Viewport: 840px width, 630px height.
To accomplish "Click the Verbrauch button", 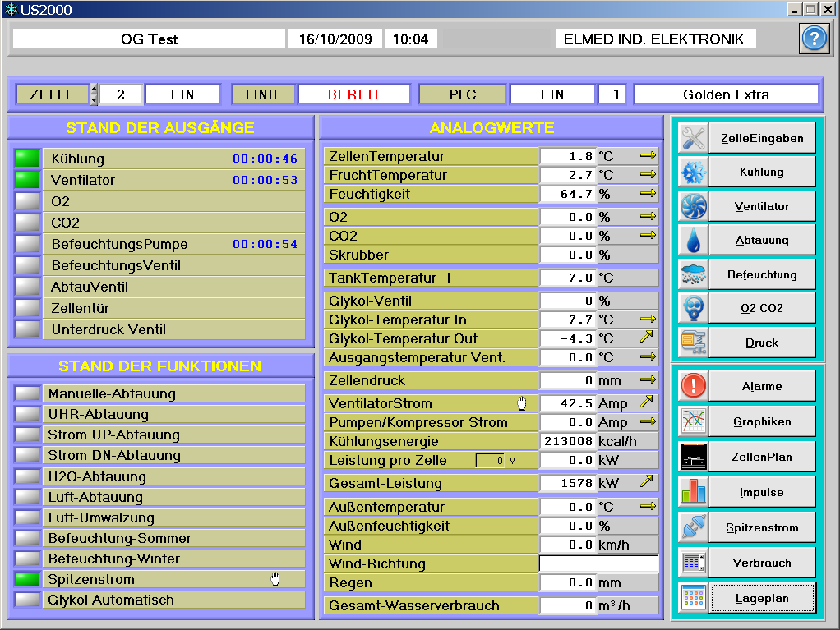I will (x=762, y=563).
